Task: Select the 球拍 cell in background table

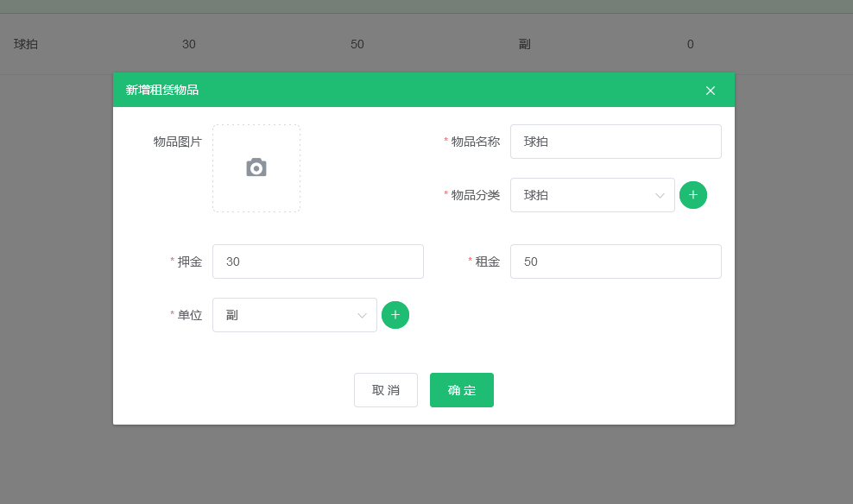Action: click(26, 44)
